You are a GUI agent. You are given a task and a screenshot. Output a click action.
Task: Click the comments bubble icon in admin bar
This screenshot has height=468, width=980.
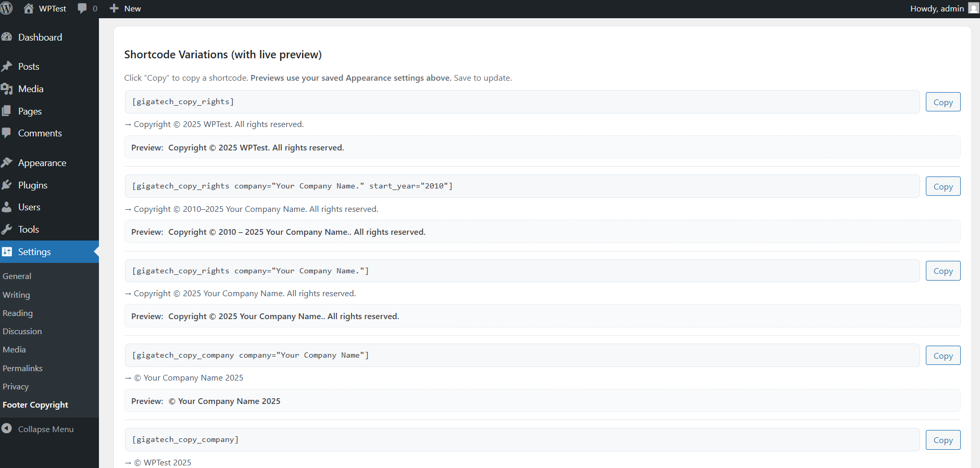(x=82, y=8)
